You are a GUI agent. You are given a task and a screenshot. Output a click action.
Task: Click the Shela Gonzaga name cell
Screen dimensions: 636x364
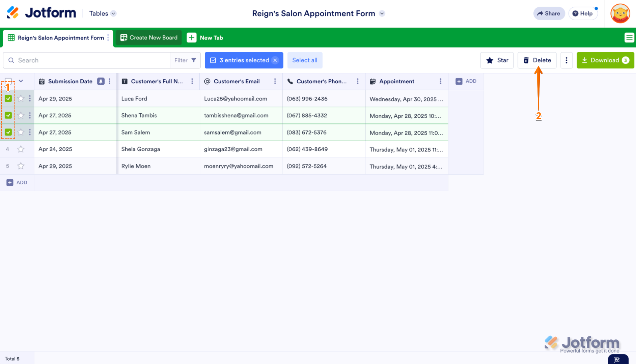point(159,149)
